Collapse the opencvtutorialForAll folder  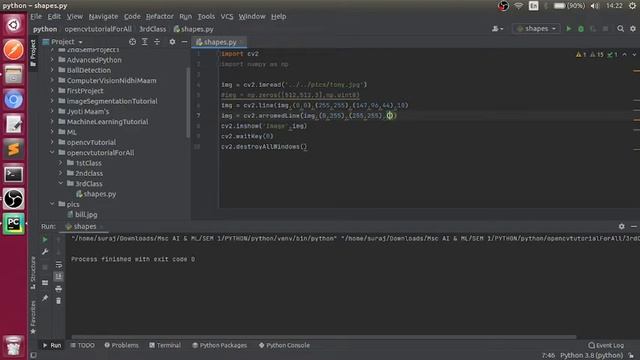pos(52,152)
